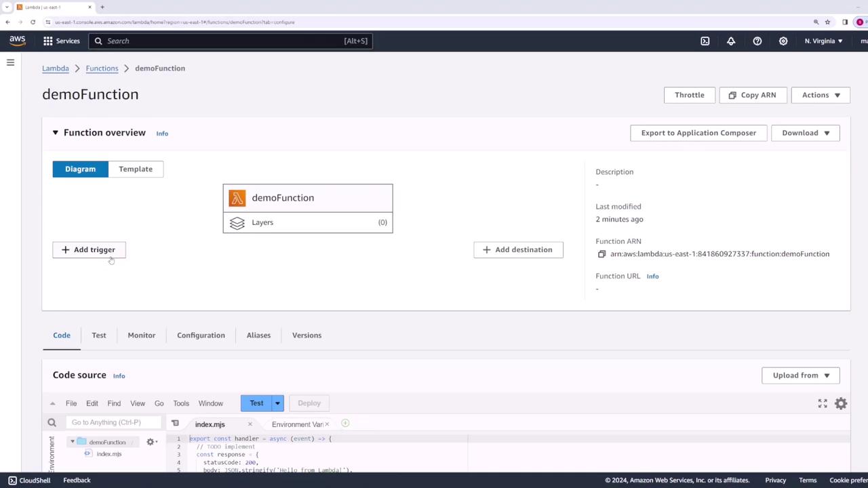
Task: Click the editor search magnifier icon
Action: [x=52, y=422]
